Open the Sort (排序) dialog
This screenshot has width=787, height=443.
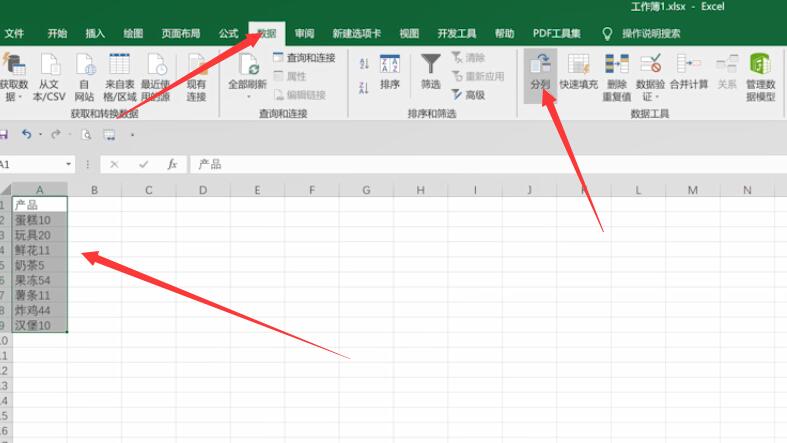tap(389, 72)
